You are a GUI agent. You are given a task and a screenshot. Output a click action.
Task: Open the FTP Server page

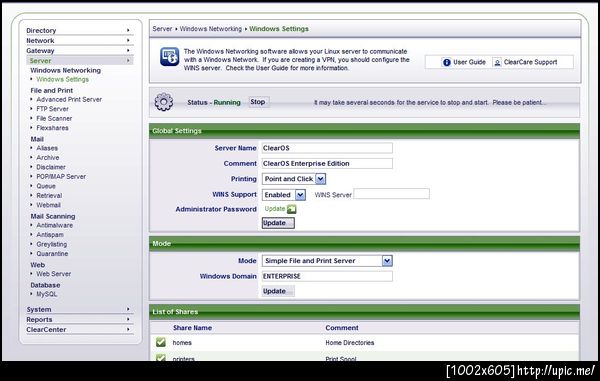(52, 109)
